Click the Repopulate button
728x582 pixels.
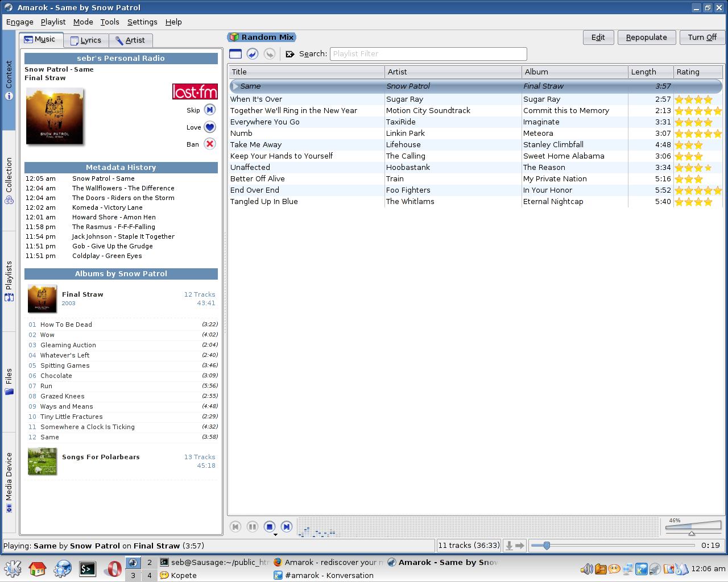click(x=646, y=37)
